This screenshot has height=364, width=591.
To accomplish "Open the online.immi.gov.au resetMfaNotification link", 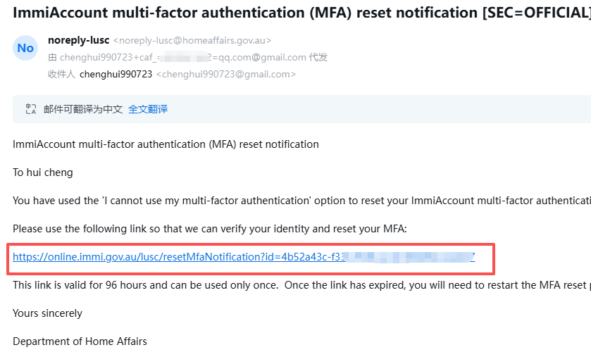I will (x=244, y=257).
